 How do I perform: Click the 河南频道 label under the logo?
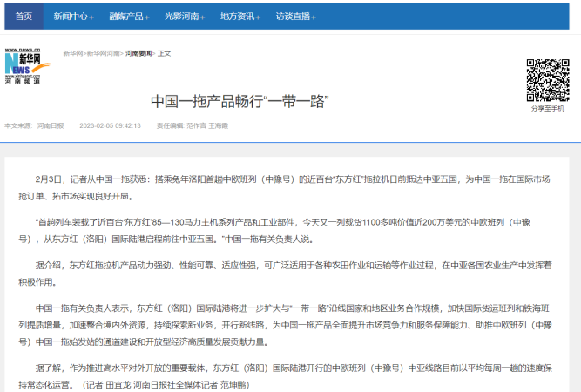[x=23, y=82]
